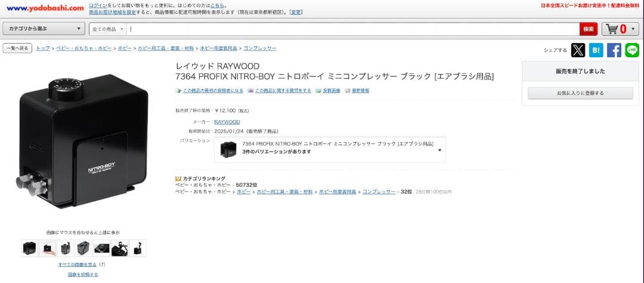The width and height of the screenshot is (644, 283).
Task: Click the お気に入りに登録する button
Action: [580, 93]
